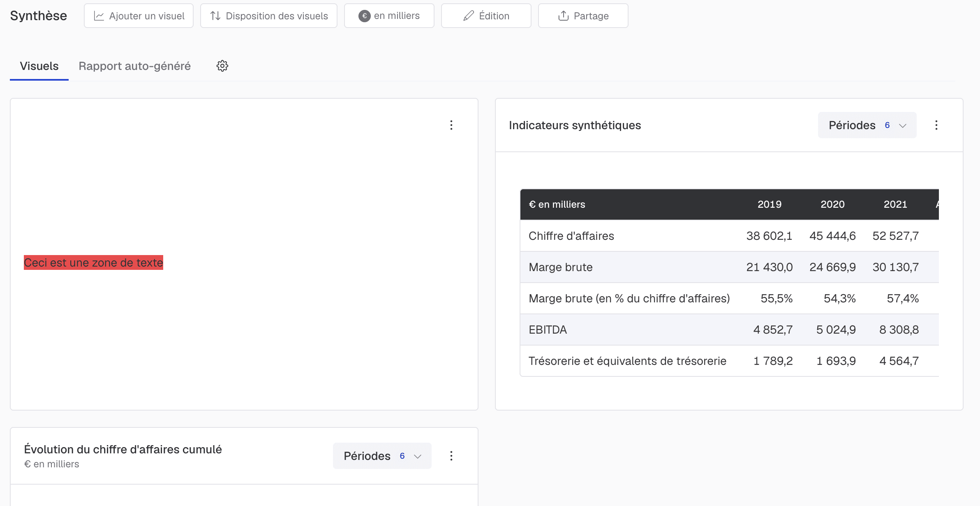Click the 2020 column header
980x506 pixels.
point(832,204)
